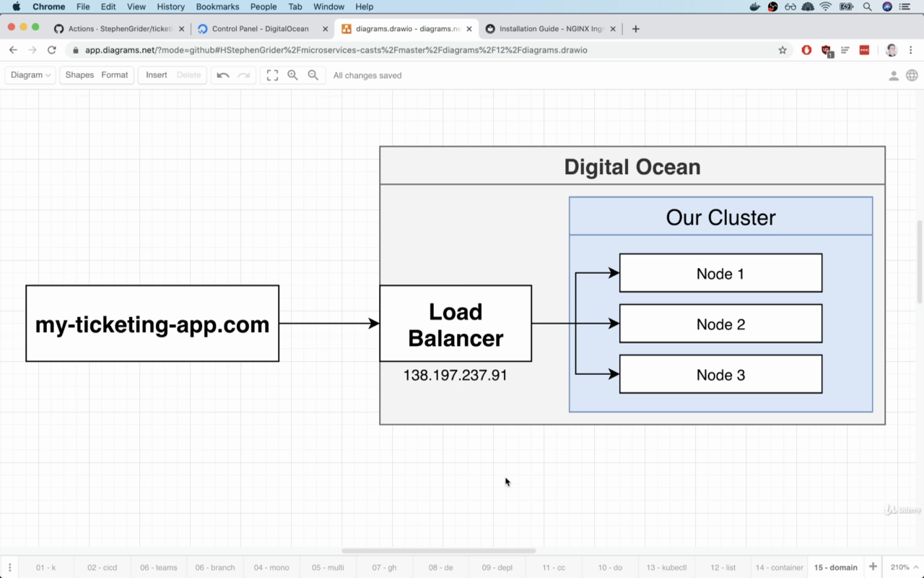The image size is (924, 578).
Task: Select the '14 - container' page tab
Action: 779,567
